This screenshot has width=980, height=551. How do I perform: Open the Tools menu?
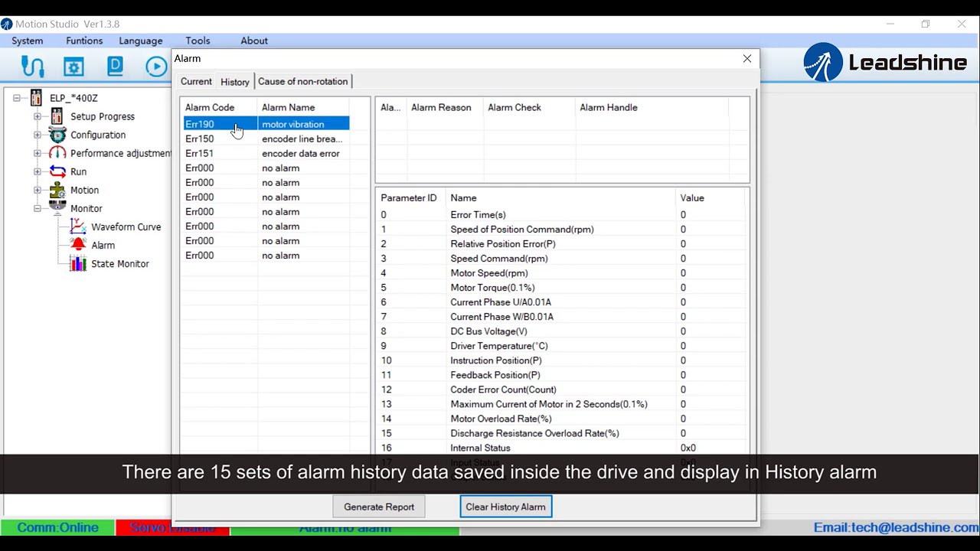[x=198, y=41]
